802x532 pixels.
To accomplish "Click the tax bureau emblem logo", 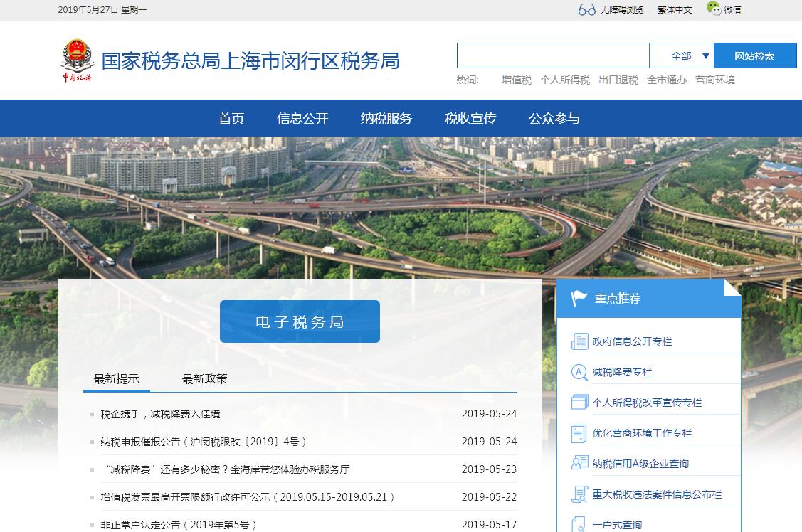I will [76, 60].
